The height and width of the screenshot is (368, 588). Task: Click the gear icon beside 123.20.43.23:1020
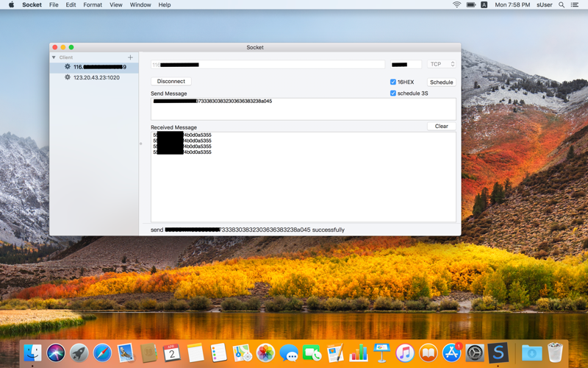click(68, 77)
